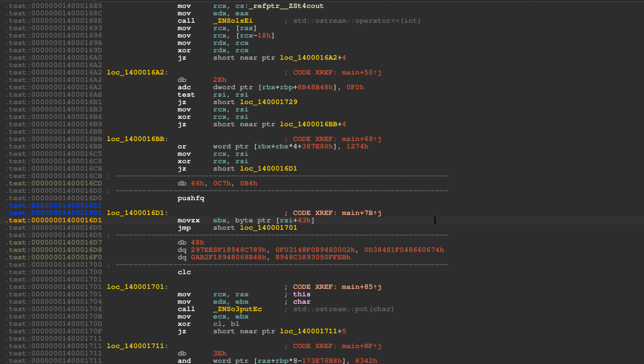This screenshot has width=644, height=364.
Task: Select the 'mov edx, eax' instruction operands
Action: [231, 14]
